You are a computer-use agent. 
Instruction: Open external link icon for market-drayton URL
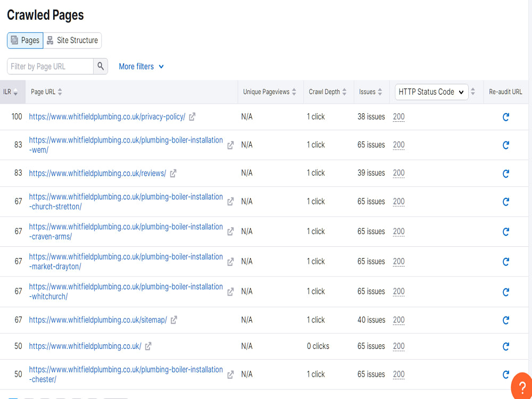pyautogui.click(x=230, y=262)
